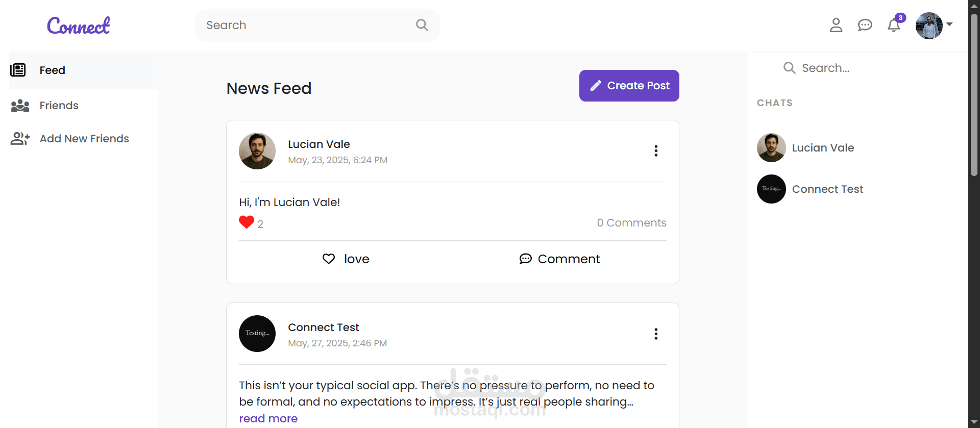Click the likes count 2
The height and width of the screenshot is (428, 980).
click(260, 224)
